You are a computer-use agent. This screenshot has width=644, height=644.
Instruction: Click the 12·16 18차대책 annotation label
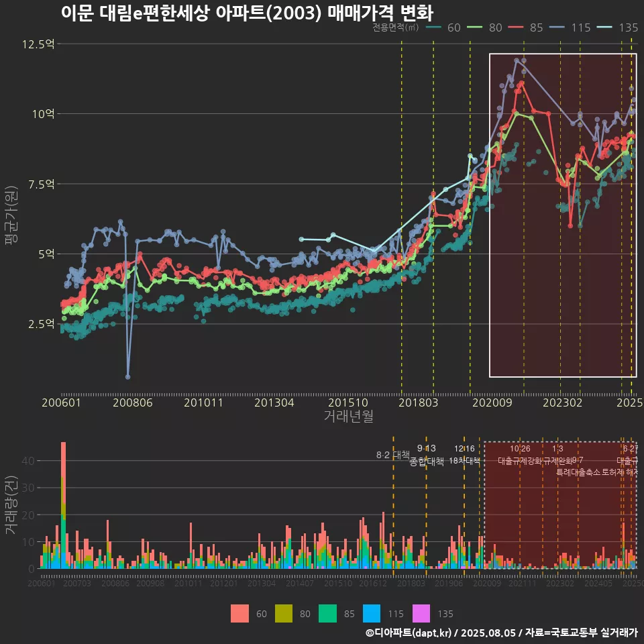pyautogui.click(x=464, y=455)
